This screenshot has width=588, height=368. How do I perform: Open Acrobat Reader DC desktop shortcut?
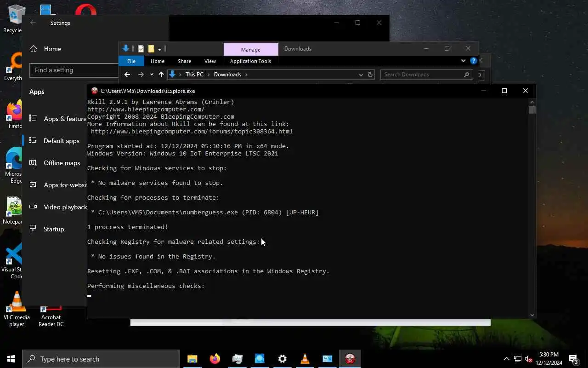(x=51, y=315)
